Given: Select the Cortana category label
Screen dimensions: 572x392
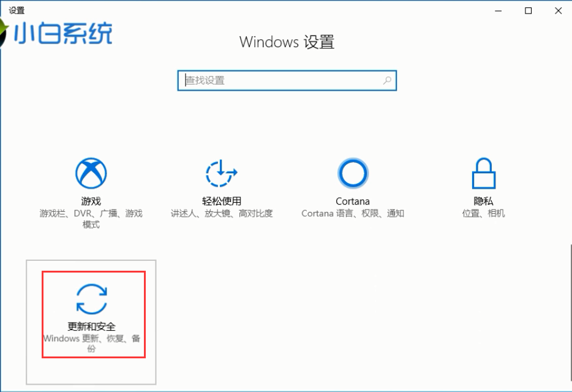Looking at the screenshot, I should tap(353, 201).
